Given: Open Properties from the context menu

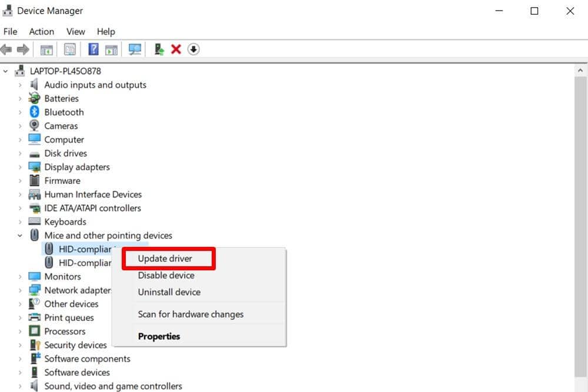Looking at the screenshot, I should click(159, 337).
